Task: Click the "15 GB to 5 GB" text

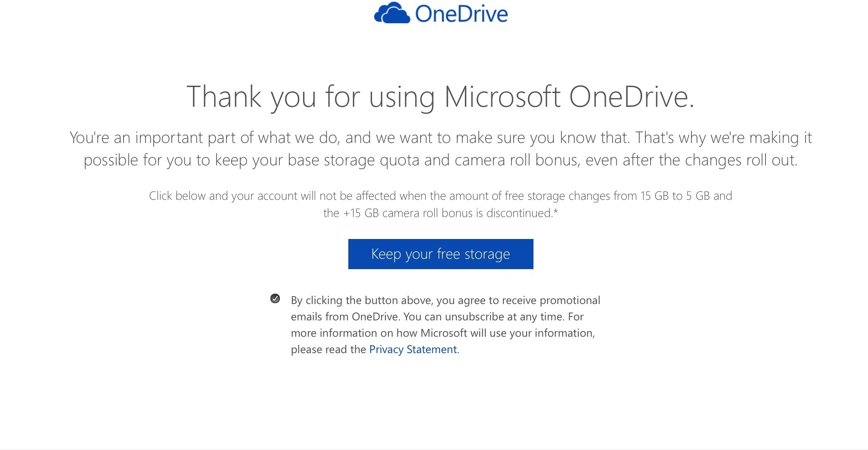Action: click(x=675, y=196)
